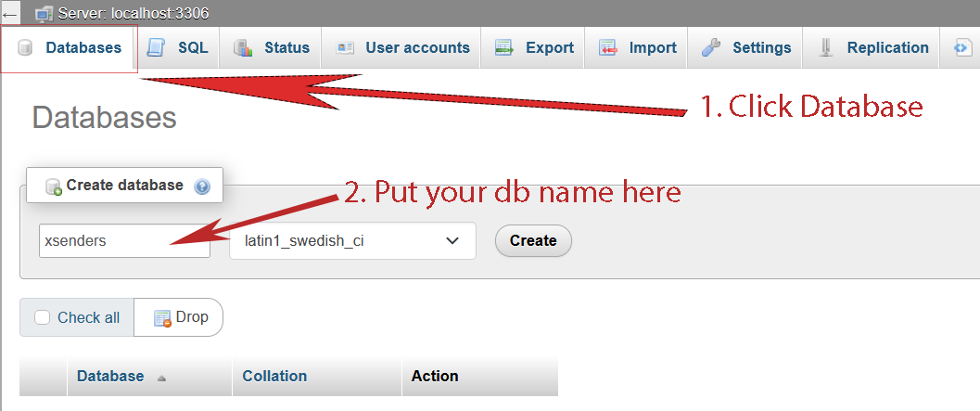This screenshot has height=411, width=980.
Task: Click the Settings wrench icon
Action: tap(711, 48)
